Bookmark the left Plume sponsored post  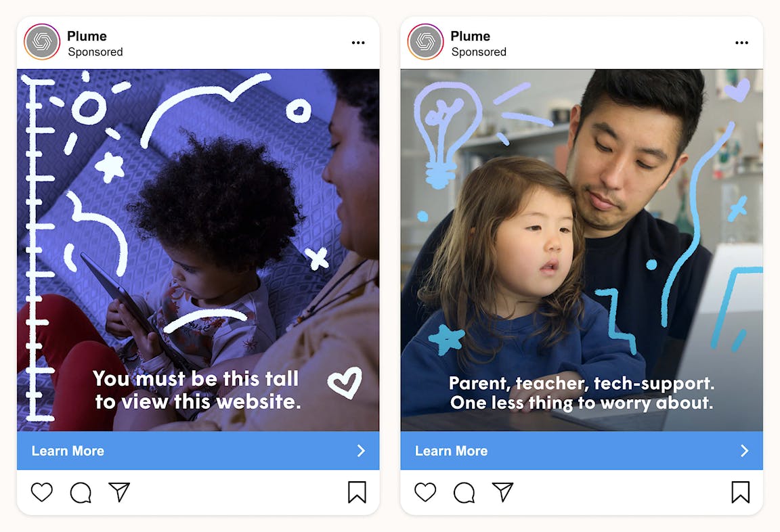click(357, 492)
